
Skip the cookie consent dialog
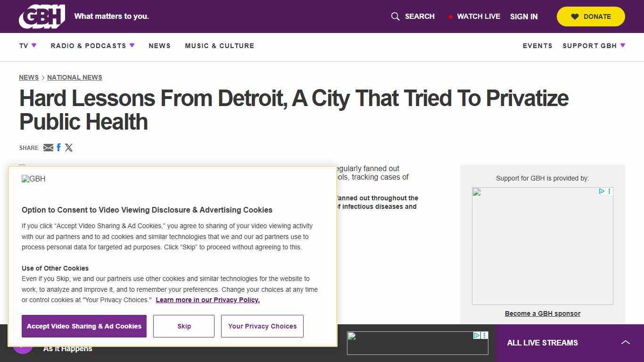point(183,326)
